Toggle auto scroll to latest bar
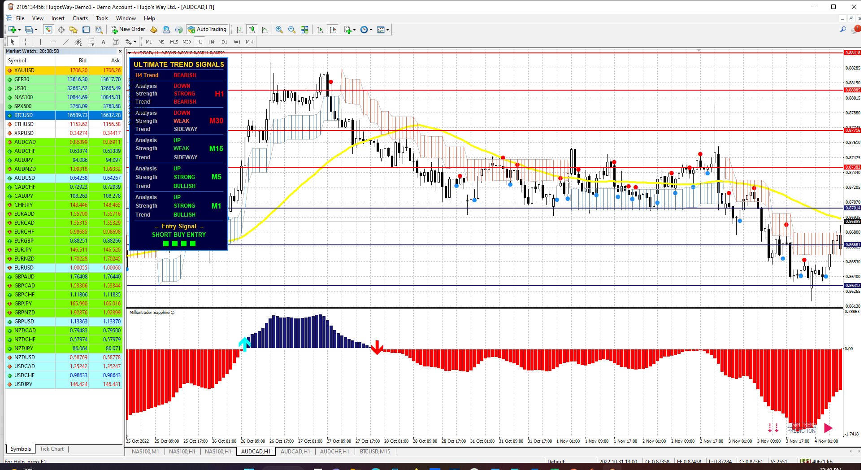 [x=320, y=30]
